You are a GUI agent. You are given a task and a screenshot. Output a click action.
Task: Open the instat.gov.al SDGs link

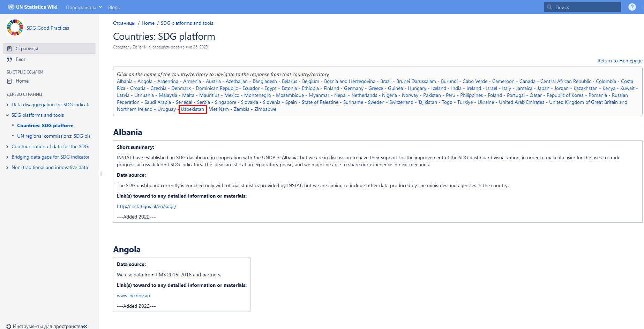pyautogui.click(x=147, y=206)
